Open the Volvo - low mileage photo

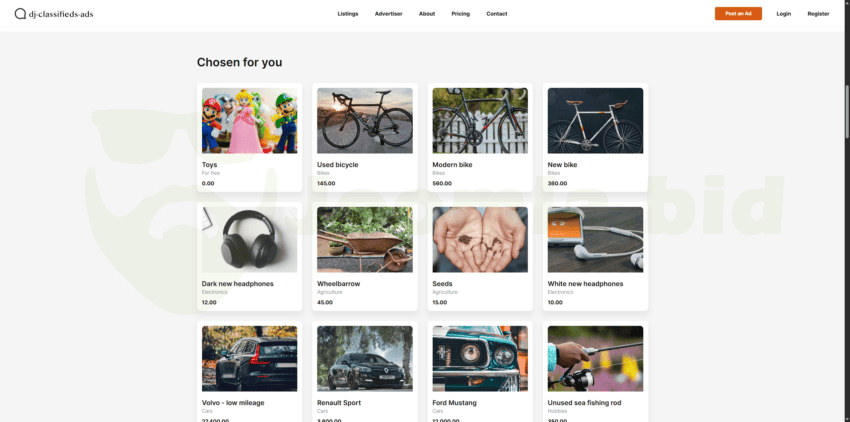tap(249, 359)
